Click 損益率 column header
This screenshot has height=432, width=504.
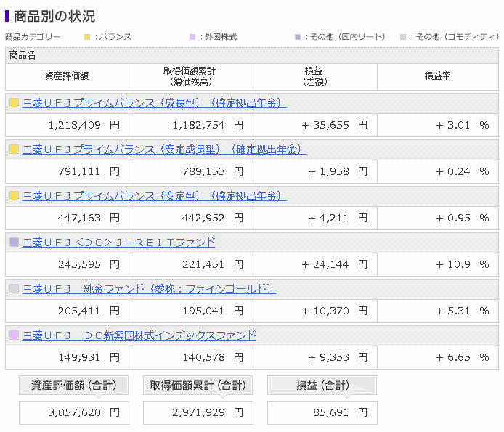(438, 76)
